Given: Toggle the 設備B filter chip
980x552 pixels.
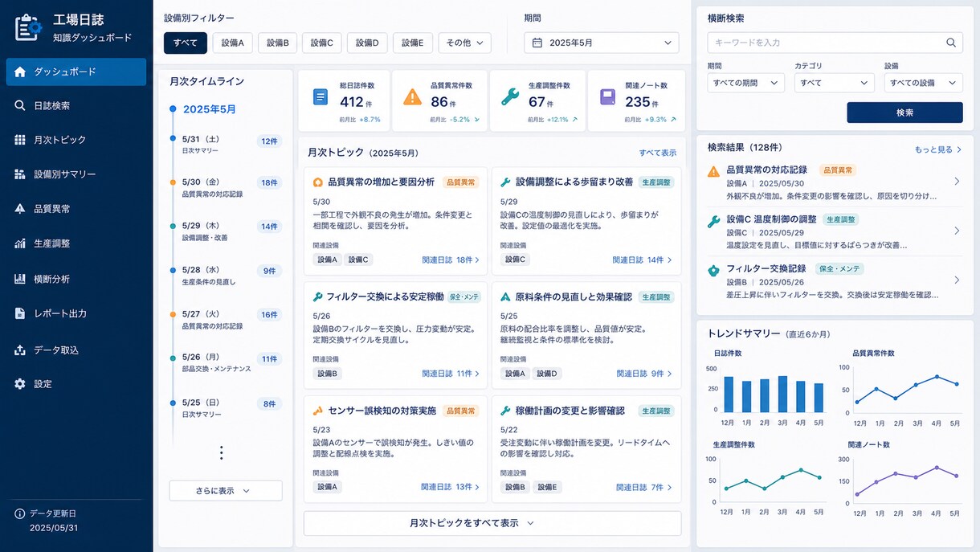Looking at the screenshot, I should pyautogui.click(x=277, y=43).
